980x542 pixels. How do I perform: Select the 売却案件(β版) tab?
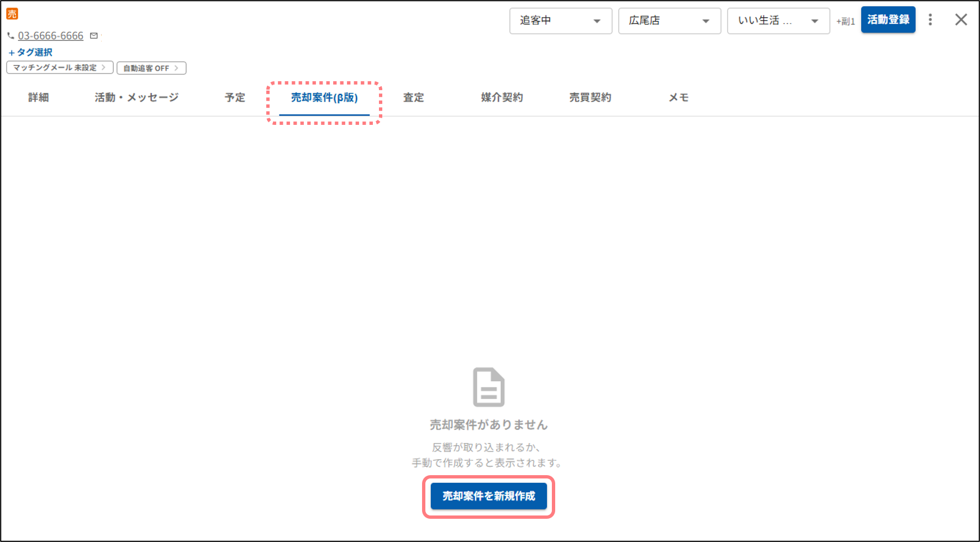pos(324,98)
